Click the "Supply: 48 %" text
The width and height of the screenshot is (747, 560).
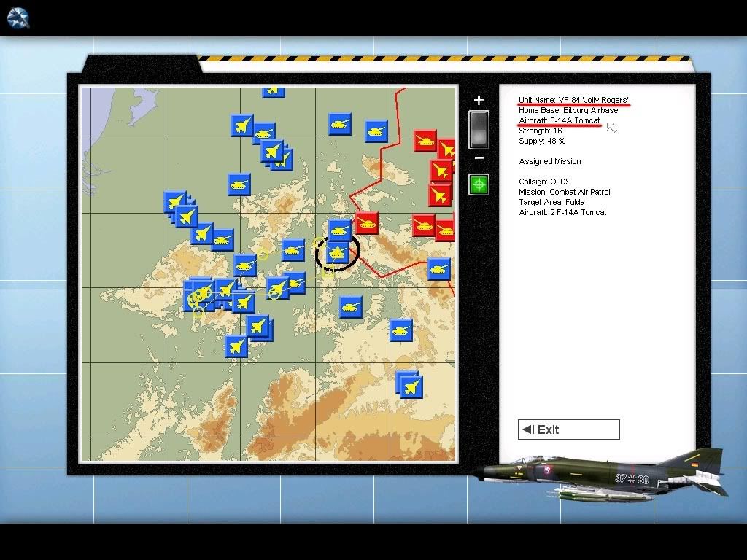(542, 141)
